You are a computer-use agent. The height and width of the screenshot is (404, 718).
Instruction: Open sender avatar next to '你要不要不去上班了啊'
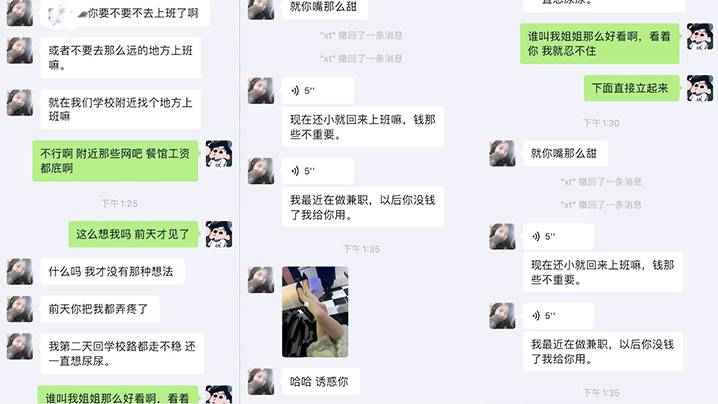pyautogui.click(x=20, y=13)
